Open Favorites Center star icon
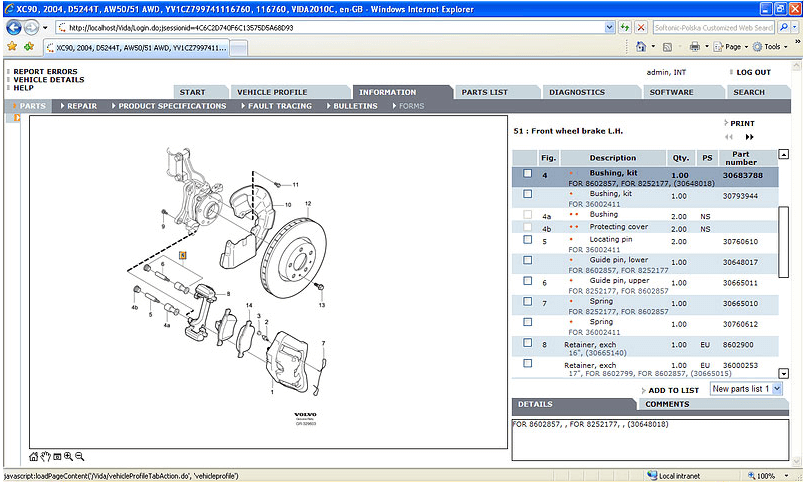The image size is (804, 482). [12, 46]
